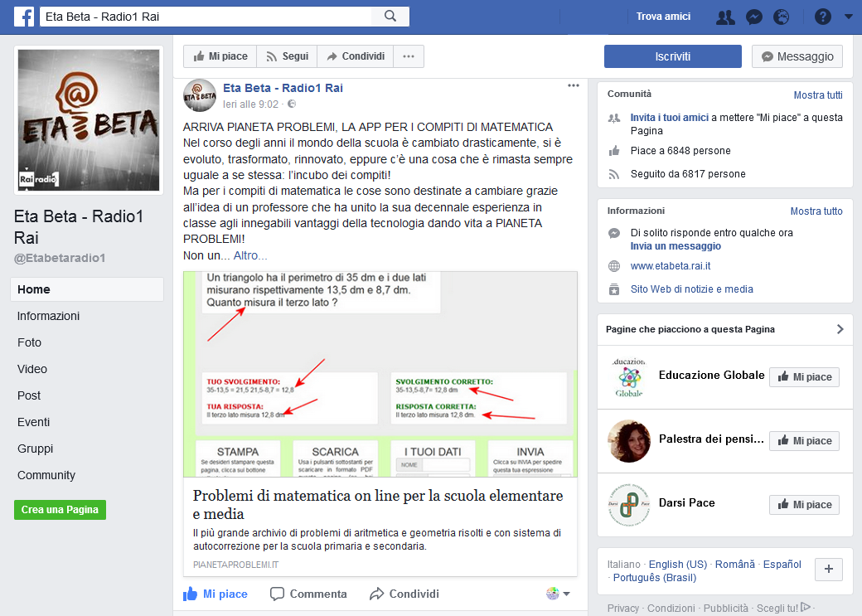Click Invita i tuoi amici link

point(669,118)
